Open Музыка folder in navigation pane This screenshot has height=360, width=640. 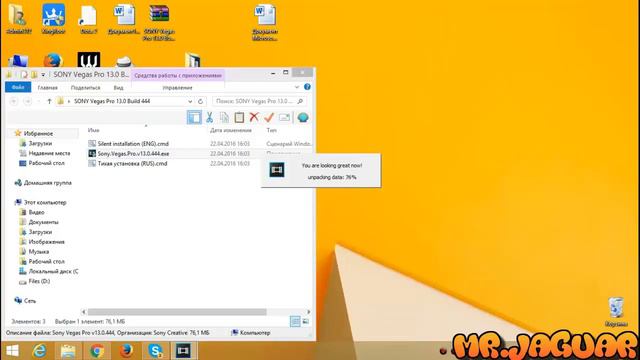point(39,251)
